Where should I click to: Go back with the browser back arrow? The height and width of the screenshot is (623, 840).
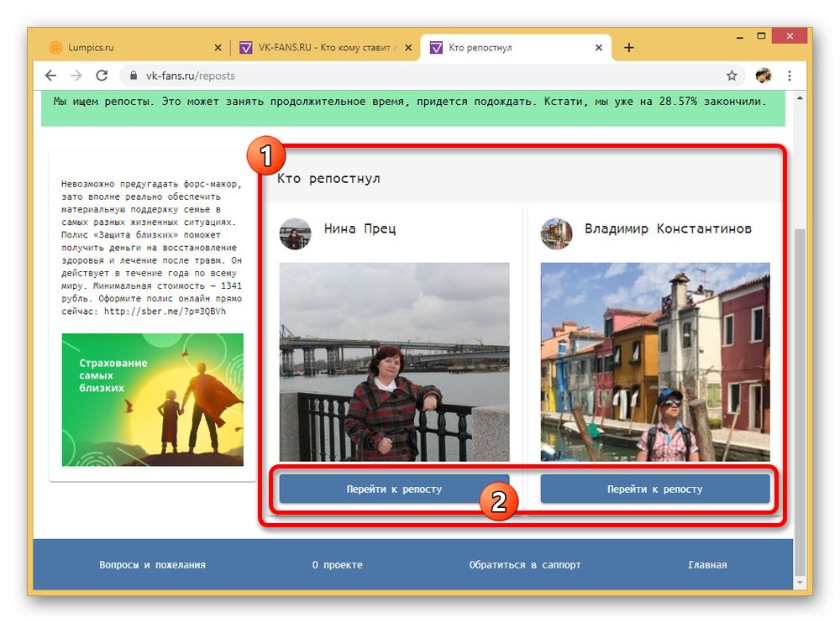pyautogui.click(x=51, y=76)
